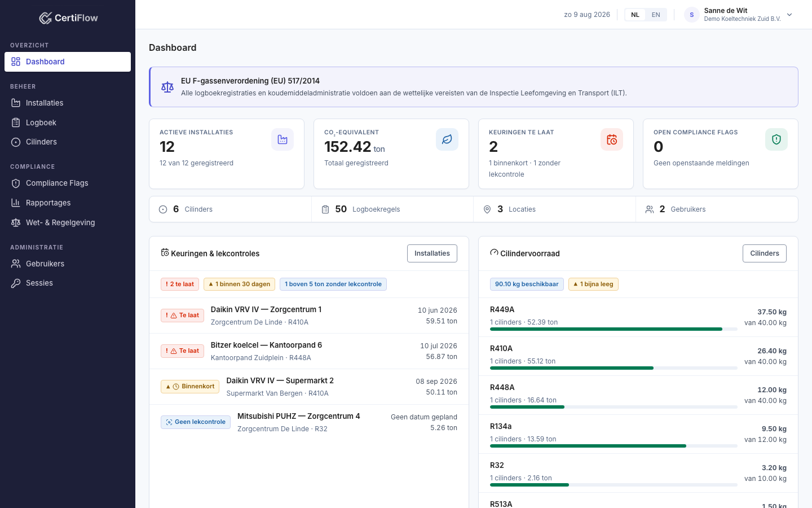Viewport: 812px width, 508px height.
Task: Click 'Geen openstaande meldingen' text
Action: pyautogui.click(x=701, y=163)
